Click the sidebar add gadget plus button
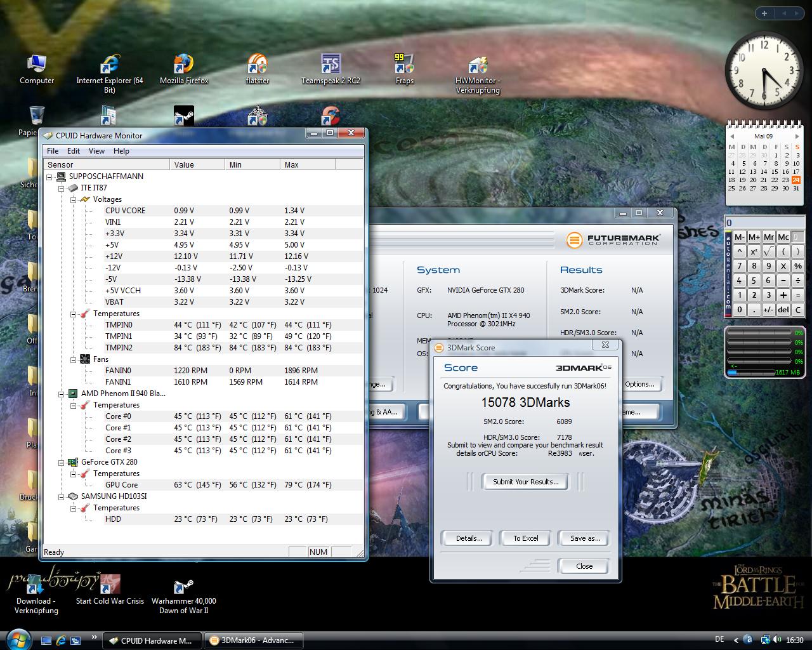The image size is (812, 650). pyautogui.click(x=764, y=13)
